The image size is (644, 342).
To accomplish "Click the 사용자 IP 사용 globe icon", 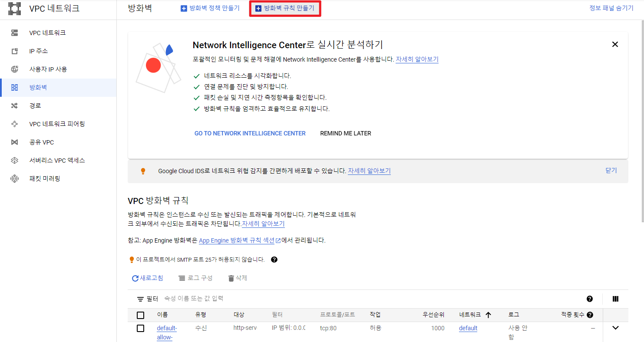I will (15, 69).
